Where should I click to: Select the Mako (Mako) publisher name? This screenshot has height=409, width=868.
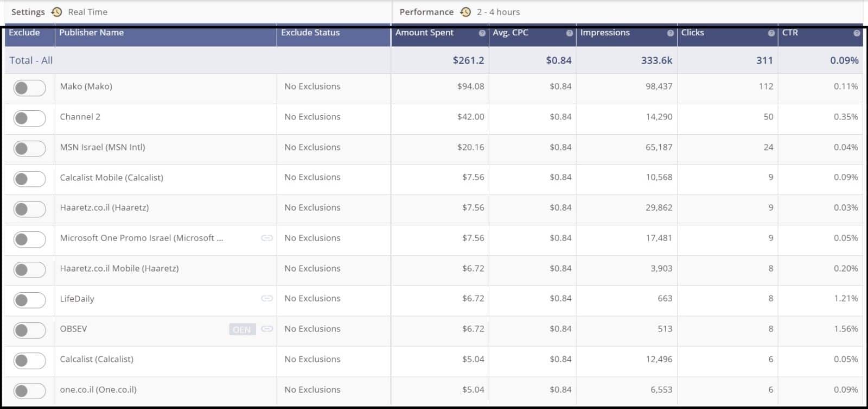tap(86, 86)
